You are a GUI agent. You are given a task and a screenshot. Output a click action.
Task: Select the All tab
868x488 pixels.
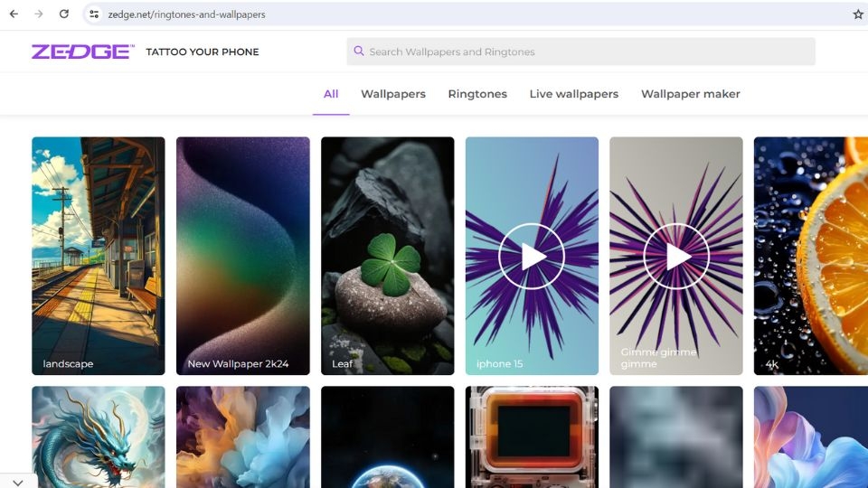click(x=331, y=94)
